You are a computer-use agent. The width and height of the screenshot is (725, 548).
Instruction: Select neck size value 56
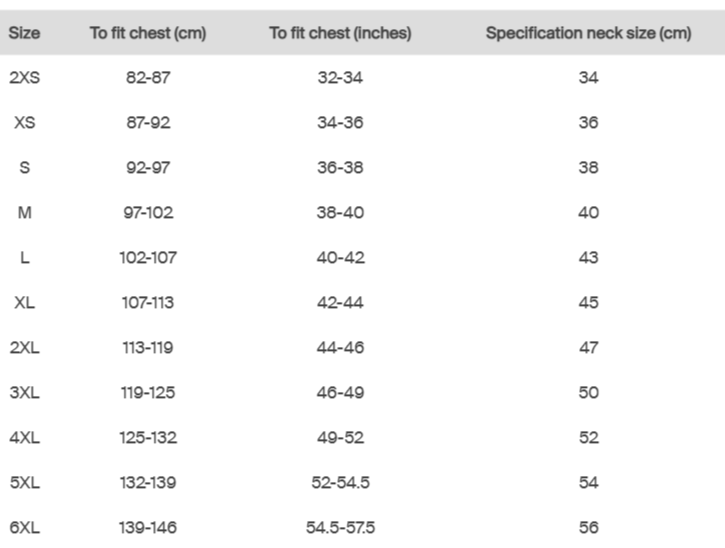[588, 528]
